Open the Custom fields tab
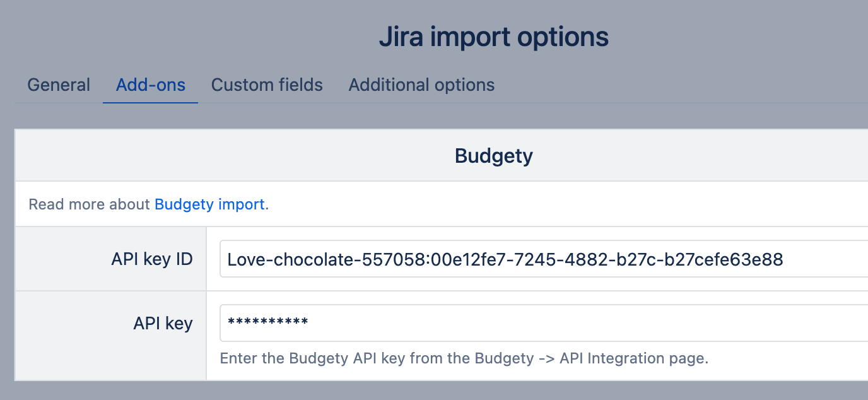The width and height of the screenshot is (868, 400). tap(267, 85)
